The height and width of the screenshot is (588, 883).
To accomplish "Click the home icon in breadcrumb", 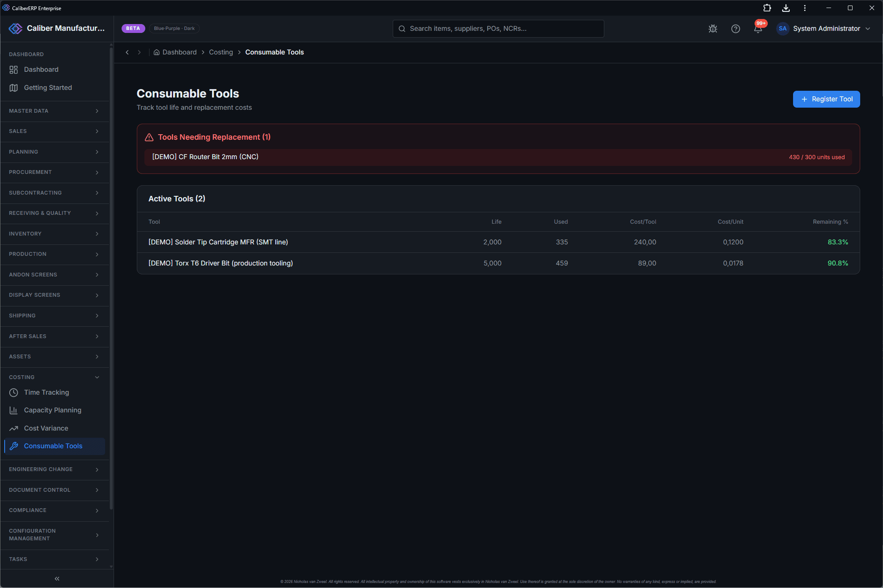I will click(x=156, y=52).
